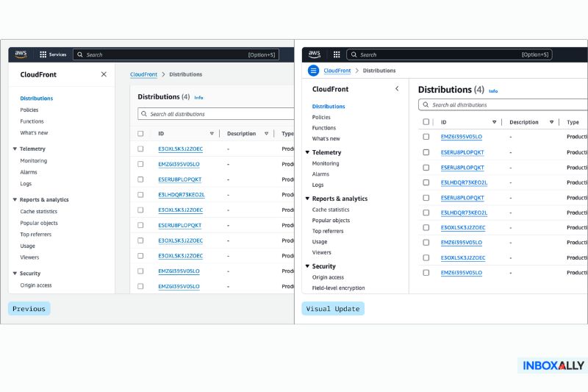The width and height of the screenshot is (588, 392).
Task: Open Viewers in the Visual Update sidebar
Action: pos(322,252)
